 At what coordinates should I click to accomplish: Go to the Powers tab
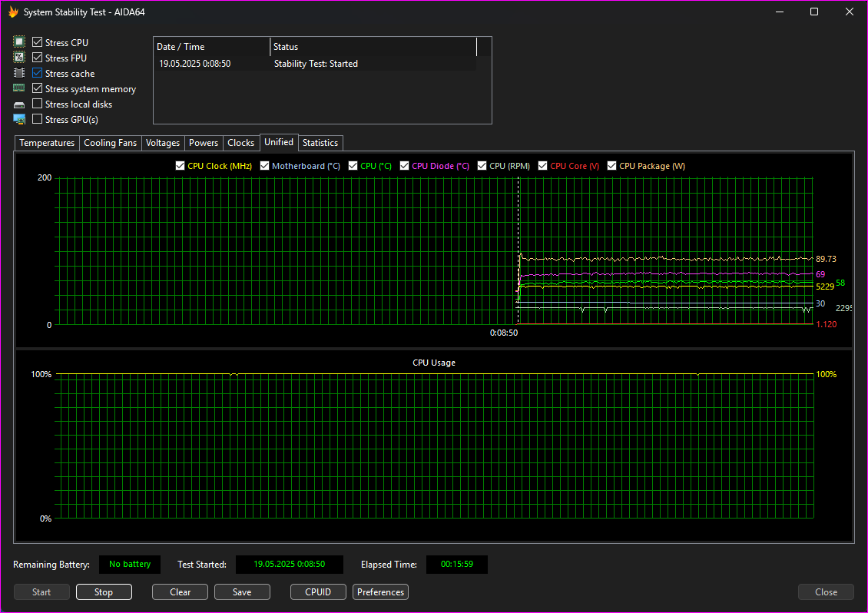[204, 143]
